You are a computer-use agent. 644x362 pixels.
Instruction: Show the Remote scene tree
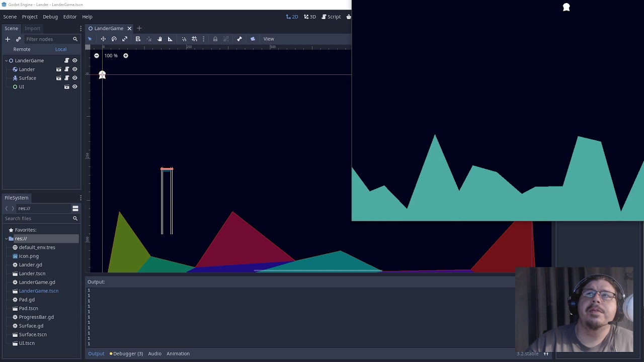click(x=22, y=49)
